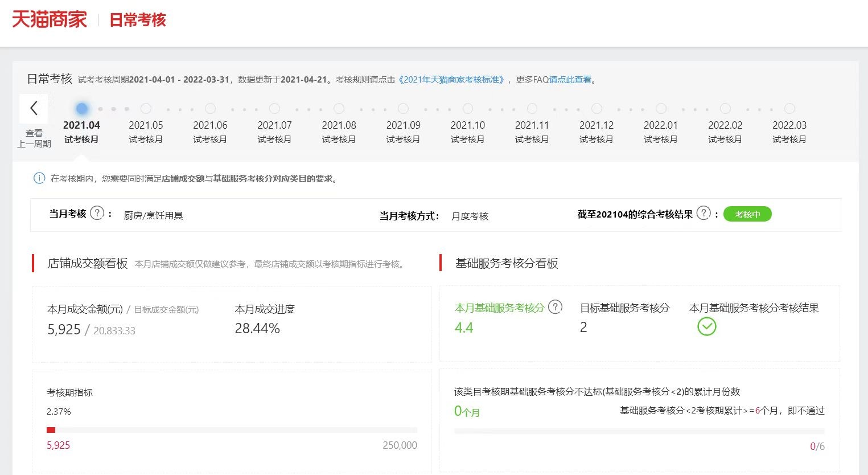Screen dimensions: 868x475
Task: Click the 查看上一周期 label
Action: pos(34,138)
